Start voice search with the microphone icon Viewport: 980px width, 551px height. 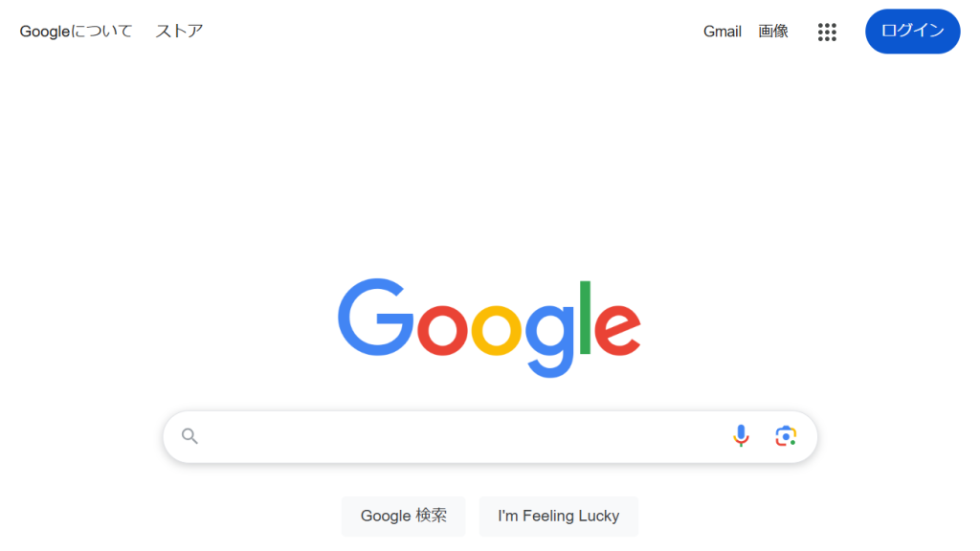[x=741, y=435]
